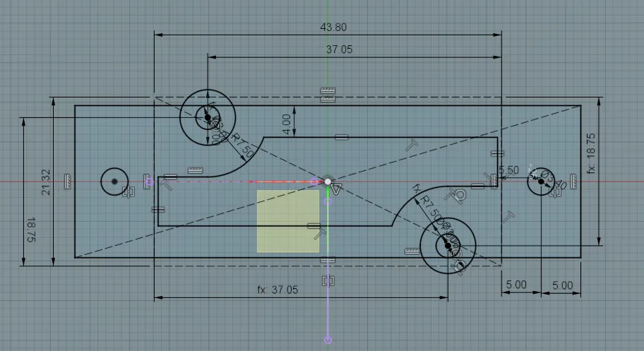Click comb glyph left of lower-right large circle
Viewport: 644px width, 351px height.
[412, 251]
